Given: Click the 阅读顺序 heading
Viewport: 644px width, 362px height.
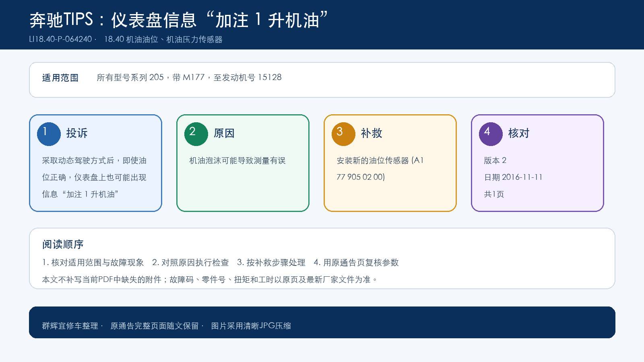Looking at the screenshot, I should coord(63,245).
